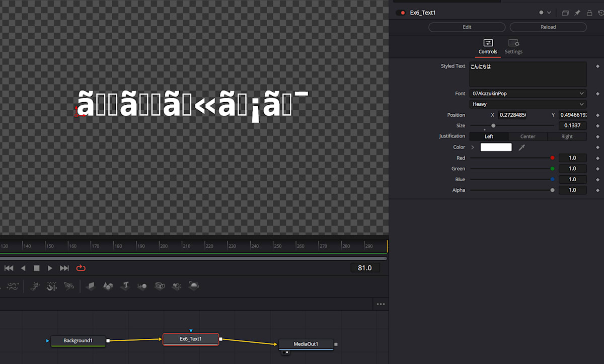Toggle loop playback in the transport controls
The width and height of the screenshot is (604, 364).
81,268
